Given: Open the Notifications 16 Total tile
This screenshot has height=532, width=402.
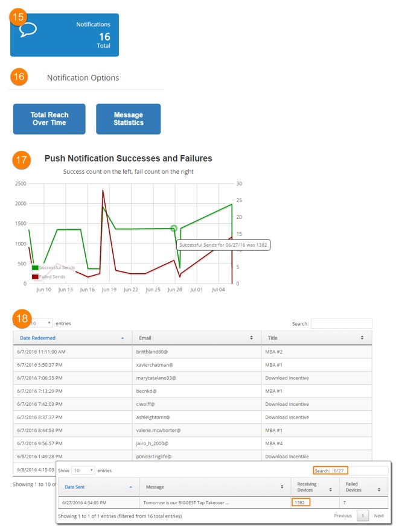Looking at the screenshot, I should click(65, 35).
